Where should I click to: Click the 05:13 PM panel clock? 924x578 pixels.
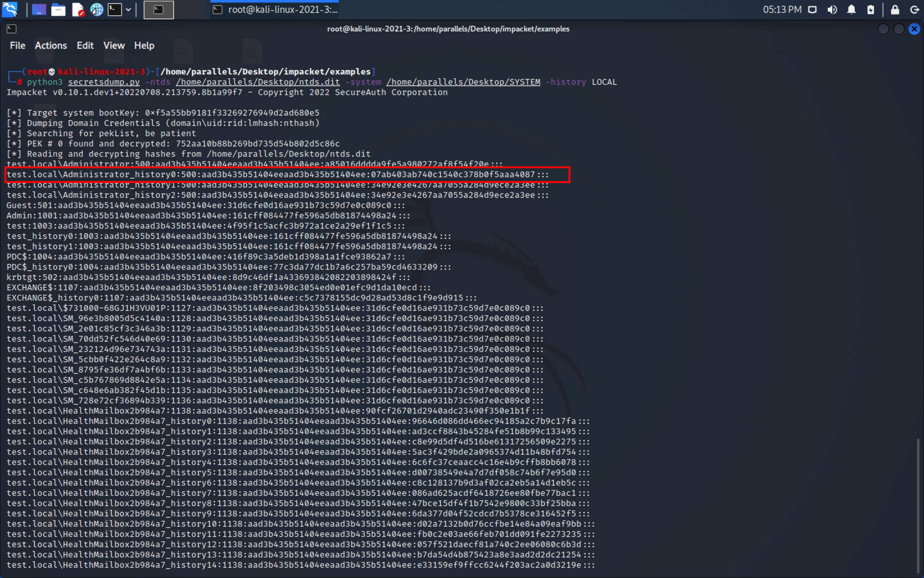pos(782,10)
